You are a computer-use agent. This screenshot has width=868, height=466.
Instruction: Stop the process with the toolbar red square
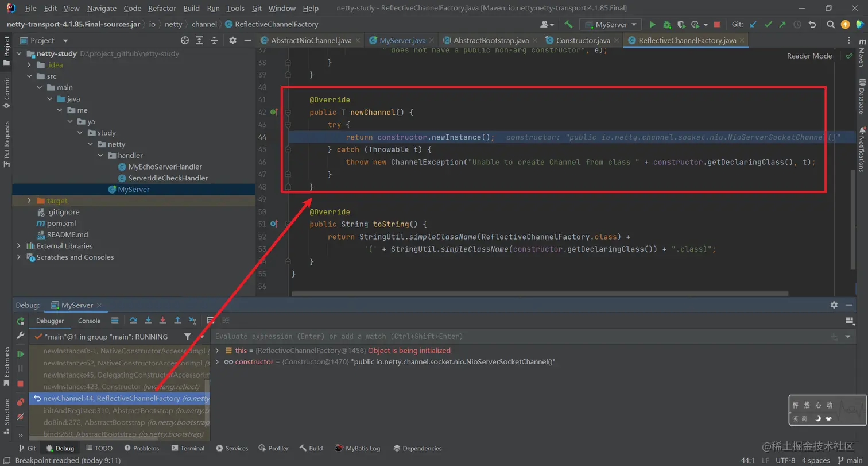[x=716, y=24]
